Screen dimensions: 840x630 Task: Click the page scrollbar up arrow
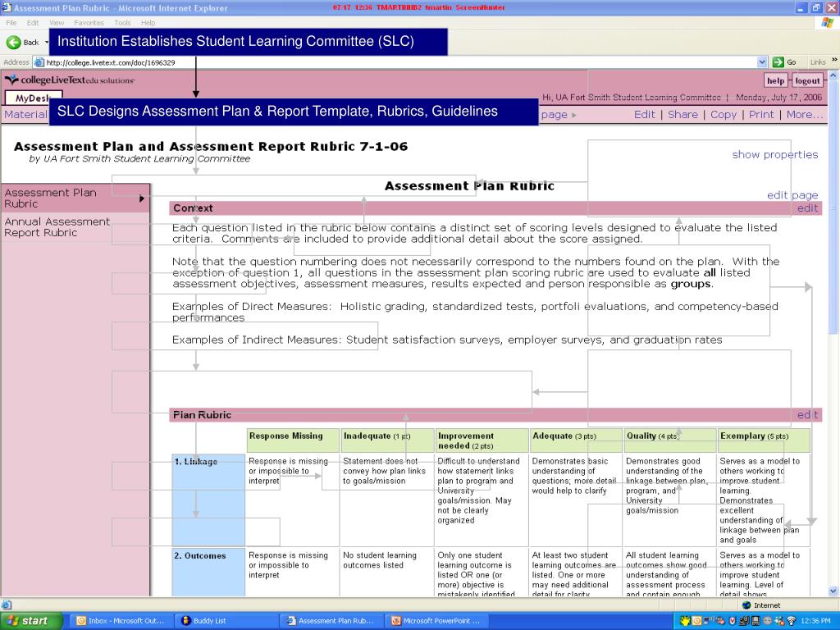click(x=833, y=76)
